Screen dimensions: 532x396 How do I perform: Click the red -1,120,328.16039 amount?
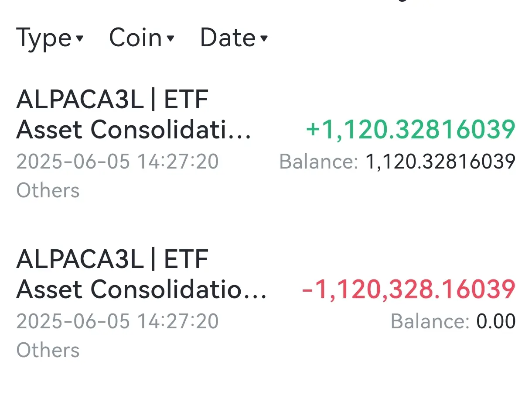[408, 289]
